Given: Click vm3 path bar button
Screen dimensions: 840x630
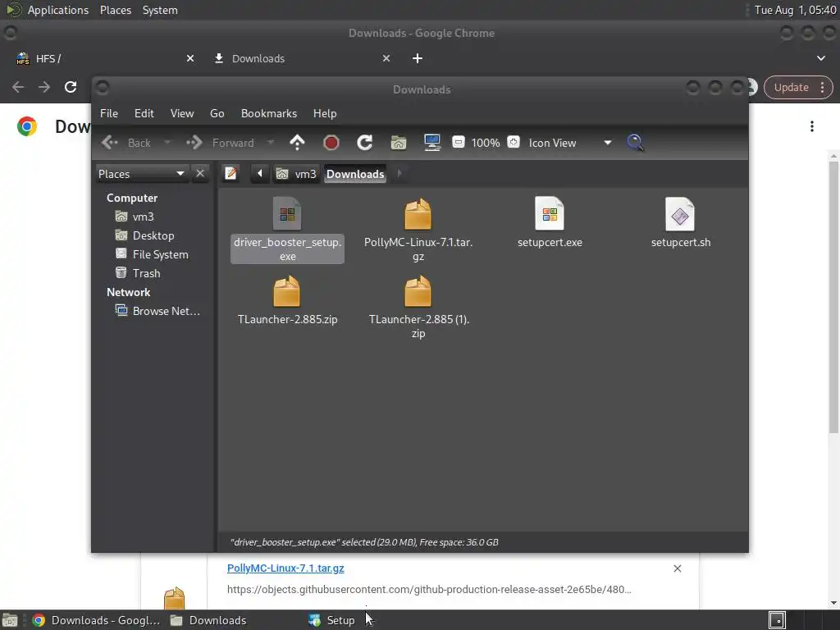Looking at the screenshot, I should pos(296,174).
